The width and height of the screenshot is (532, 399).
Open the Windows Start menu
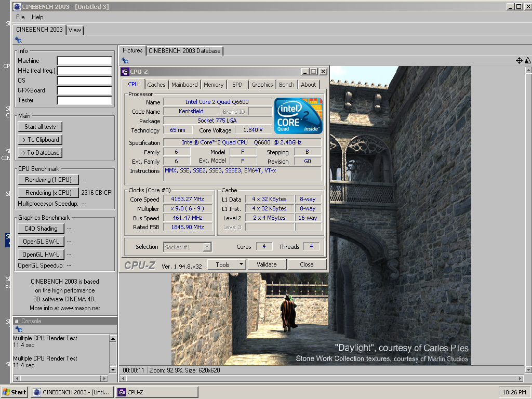(x=14, y=392)
